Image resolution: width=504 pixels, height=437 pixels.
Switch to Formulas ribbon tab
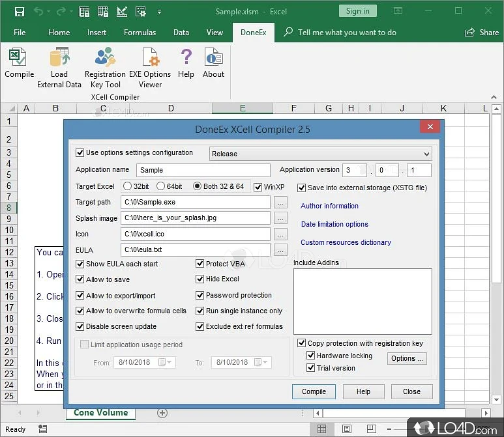(x=140, y=33)
